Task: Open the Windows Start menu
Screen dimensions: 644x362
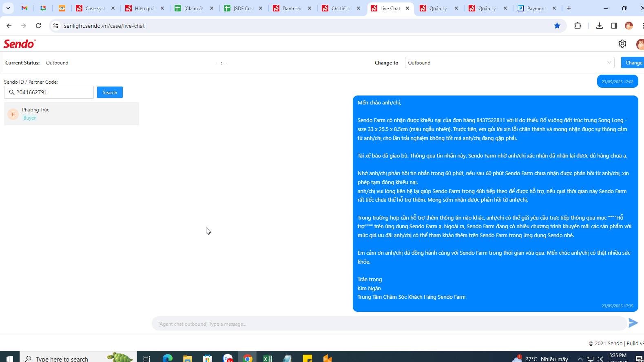Action: (x=10, y=358)
